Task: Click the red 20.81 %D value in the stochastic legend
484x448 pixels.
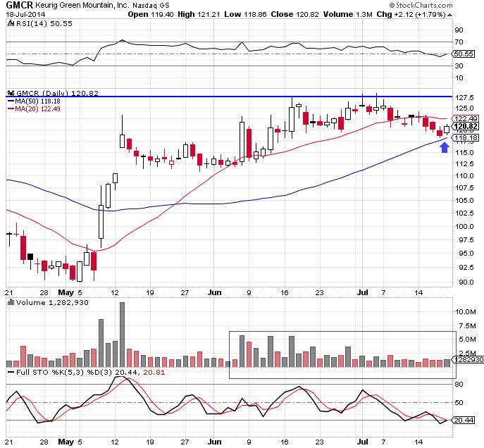Action: [x=154, y=373]
